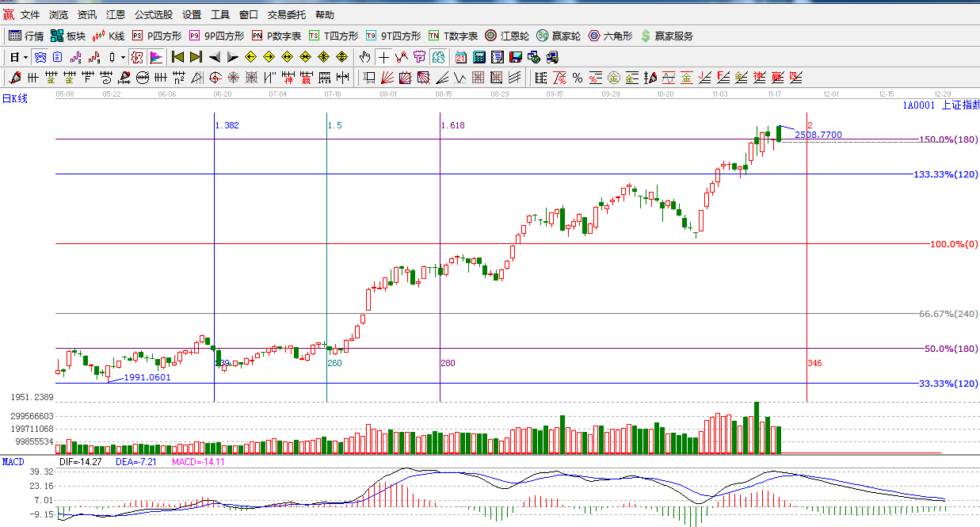The image size is (980, 527).
Task: Toggle the colored flag indicator button
Action: [x=156, y=57]
